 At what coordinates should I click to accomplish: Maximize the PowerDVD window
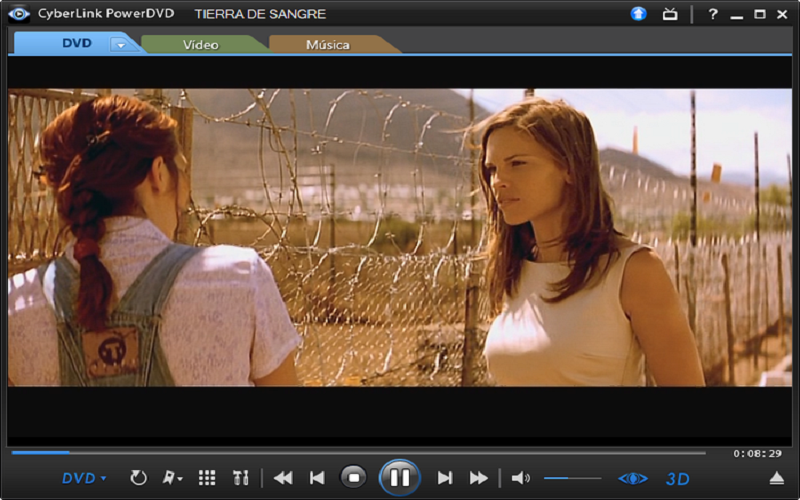click(x=760, y=14)
